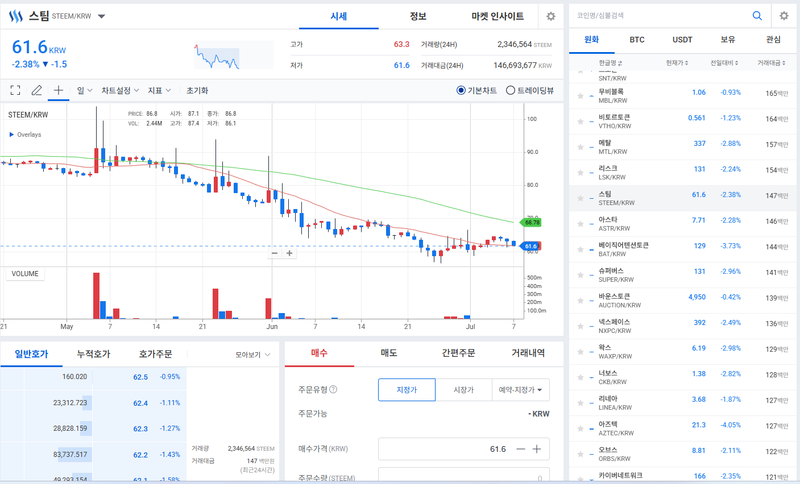This screenshot has height=484, width=800.
Task: Switch to the 정보 tab
Action: click(x=418, y=16)
